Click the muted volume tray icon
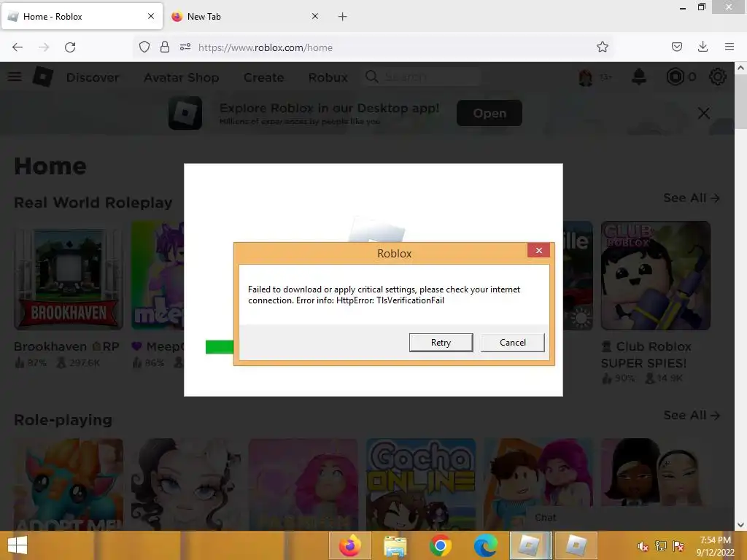Image resolution: width=747 pixels, height=560 pixels. tap(643, 546)
